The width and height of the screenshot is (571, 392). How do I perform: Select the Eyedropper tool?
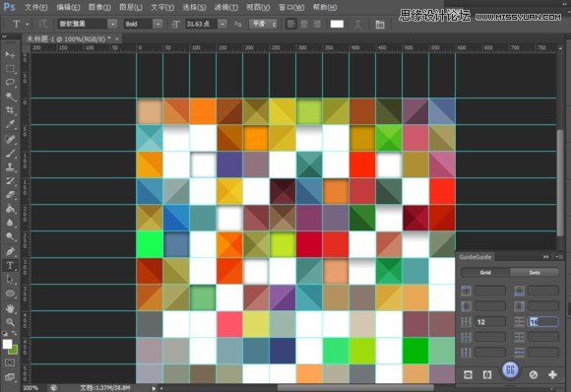click(10, 124)
